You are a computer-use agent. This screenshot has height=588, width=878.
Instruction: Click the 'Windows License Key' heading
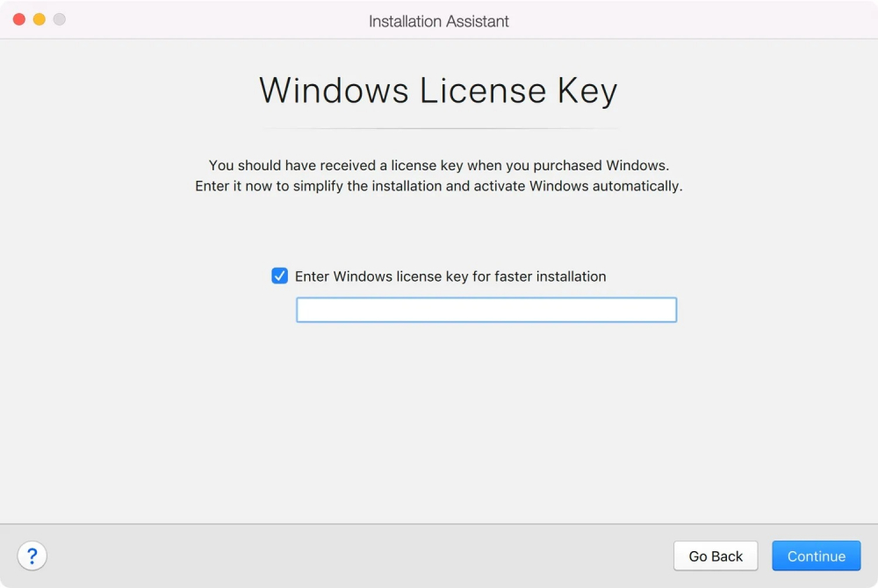click(438, 90)
